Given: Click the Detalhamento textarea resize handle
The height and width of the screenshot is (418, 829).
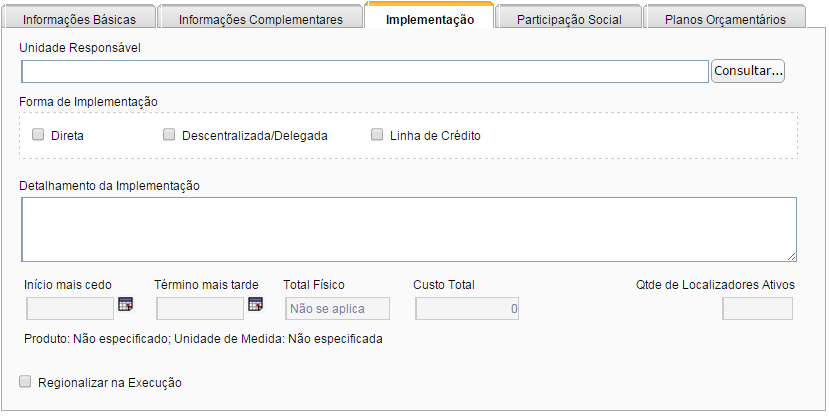Looking at the screenshot, I should tap(791, 256).
